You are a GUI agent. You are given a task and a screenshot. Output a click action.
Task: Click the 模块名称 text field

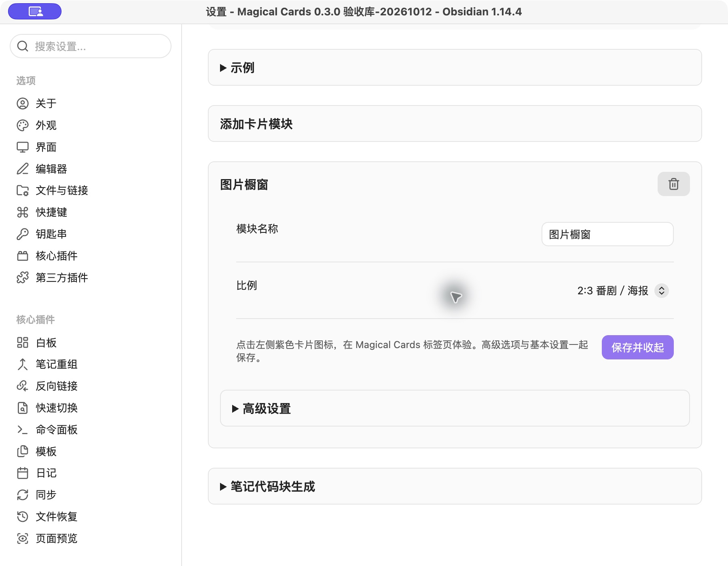point(607,234)
